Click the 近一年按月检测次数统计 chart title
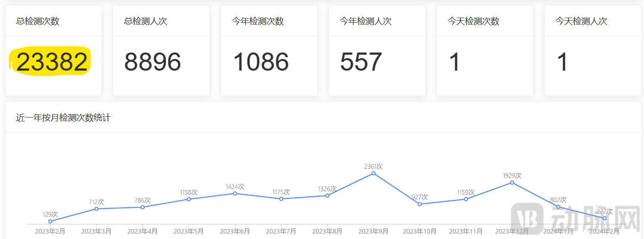644x239 pixels. click(x=63, y=118)
